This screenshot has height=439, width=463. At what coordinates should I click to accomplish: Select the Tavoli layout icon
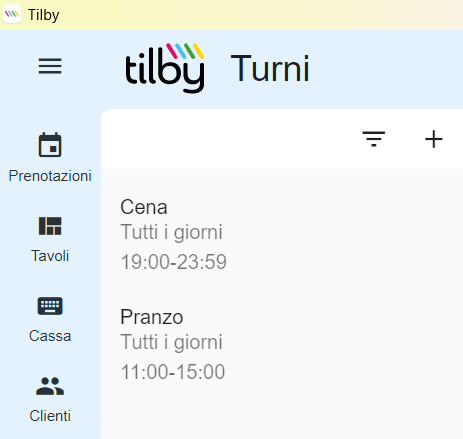50,226
